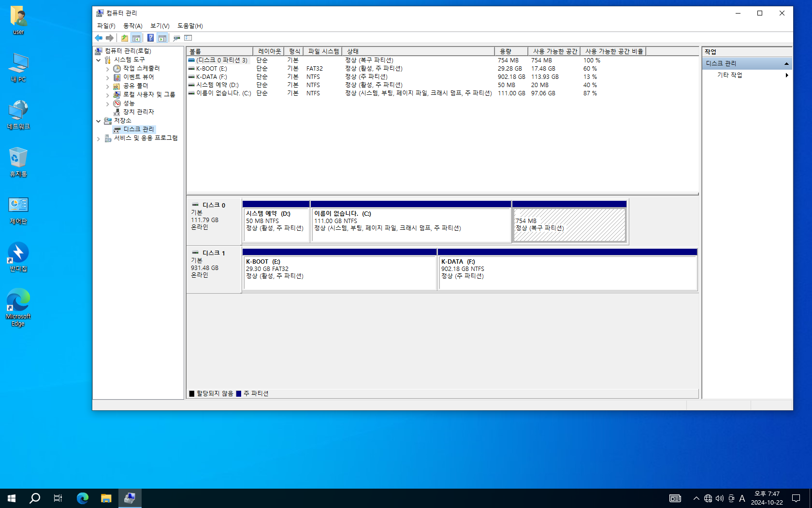Expand the 공유 폴더 node

[x=107, y=86]
